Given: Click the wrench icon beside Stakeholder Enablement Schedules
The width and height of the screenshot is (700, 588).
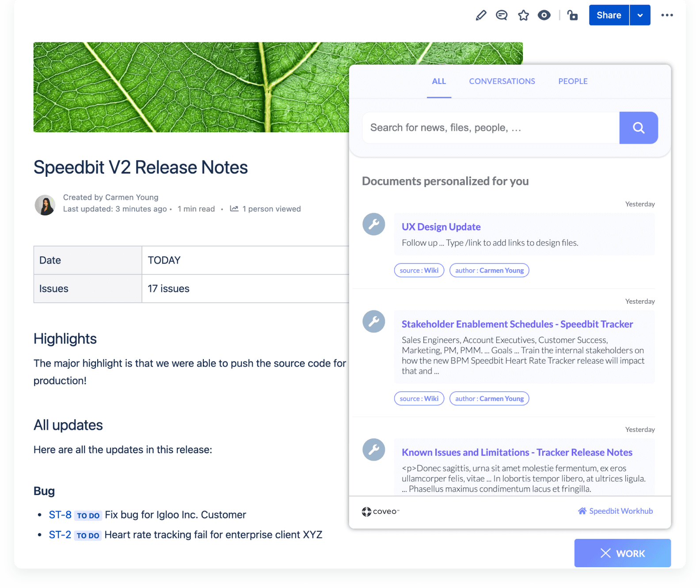Looking at the screenshot, I should (x=374, y=321).
